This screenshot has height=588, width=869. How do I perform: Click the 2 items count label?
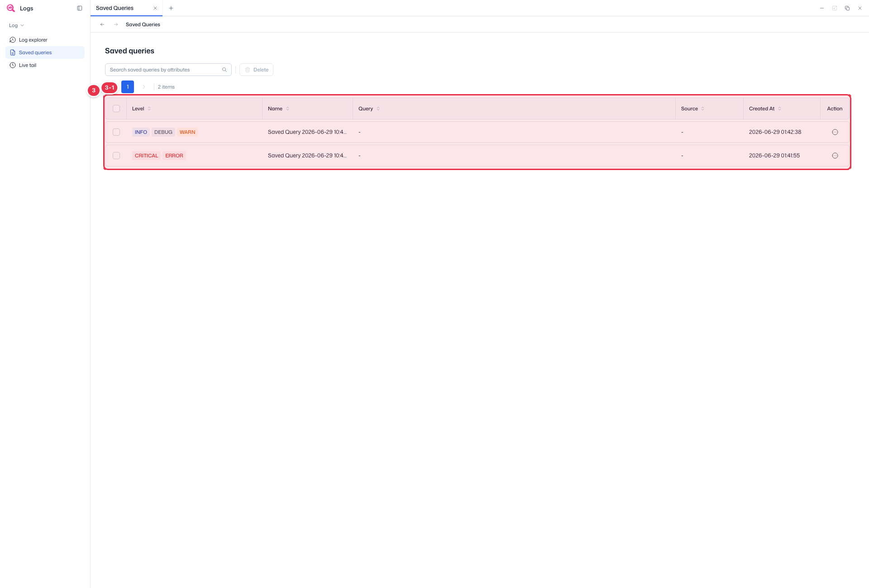tap(166, 87)
